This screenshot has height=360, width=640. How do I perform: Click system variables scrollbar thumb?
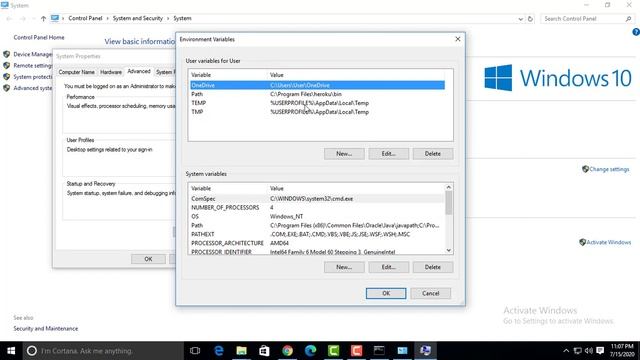(449, 203)
